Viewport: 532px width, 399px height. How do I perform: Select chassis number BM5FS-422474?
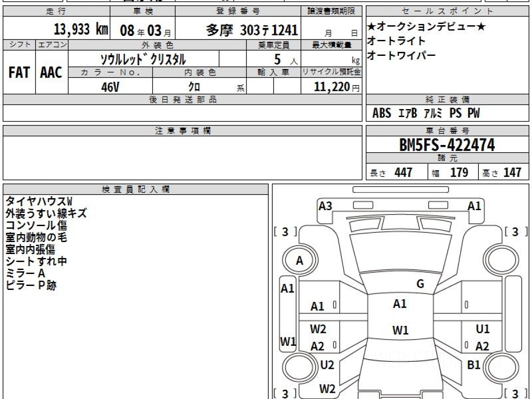click(447, 145)
